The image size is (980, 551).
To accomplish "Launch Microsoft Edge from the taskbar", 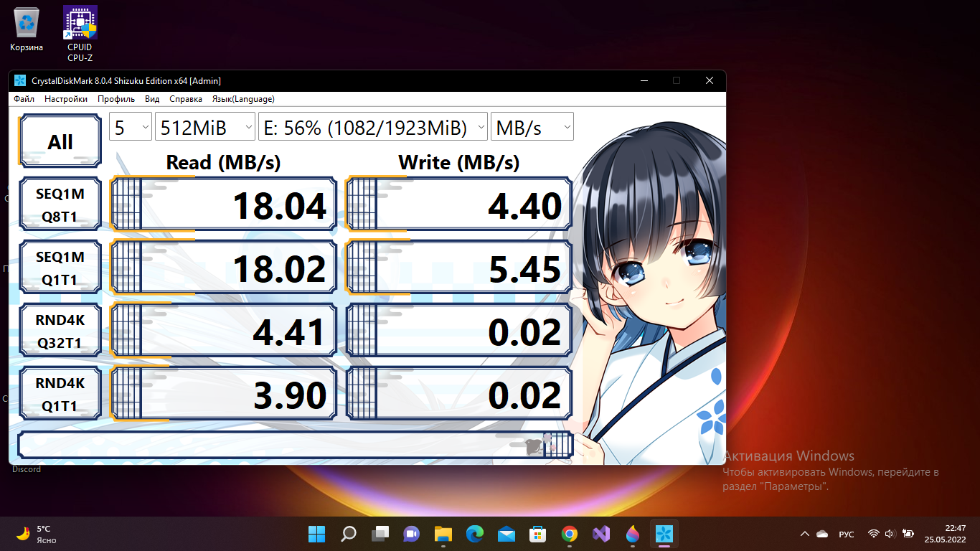I will coord(475,534).
